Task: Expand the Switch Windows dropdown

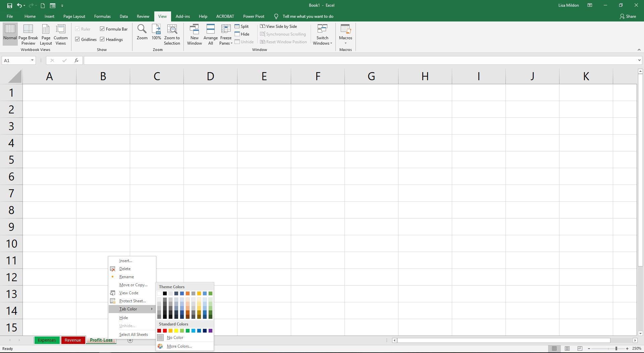Action: click(x=322, y=34)
